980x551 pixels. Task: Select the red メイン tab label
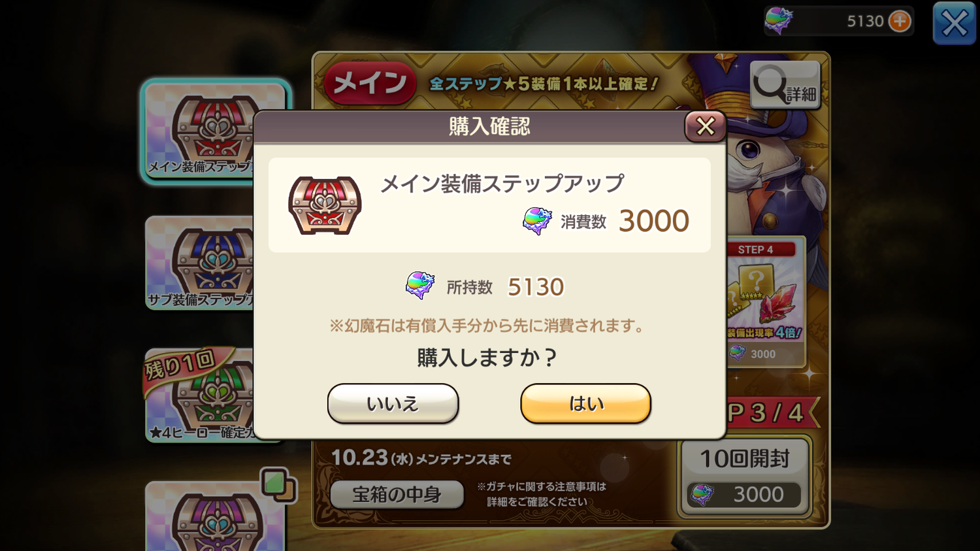(370, 83)
